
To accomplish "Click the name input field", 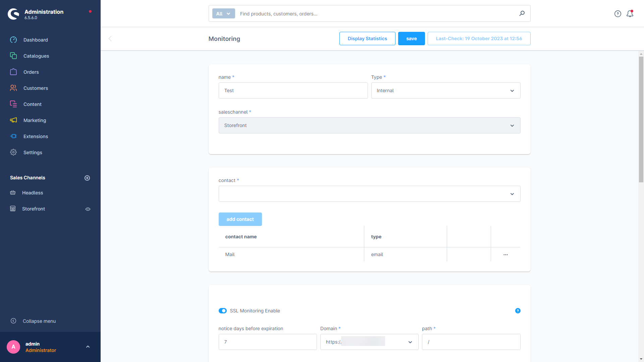I will [x=293, y=90].
